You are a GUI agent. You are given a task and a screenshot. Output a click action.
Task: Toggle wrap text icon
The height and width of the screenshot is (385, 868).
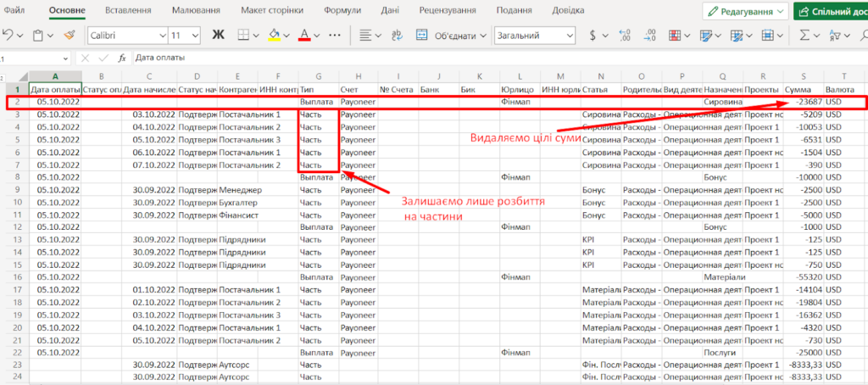click(397, 36)
